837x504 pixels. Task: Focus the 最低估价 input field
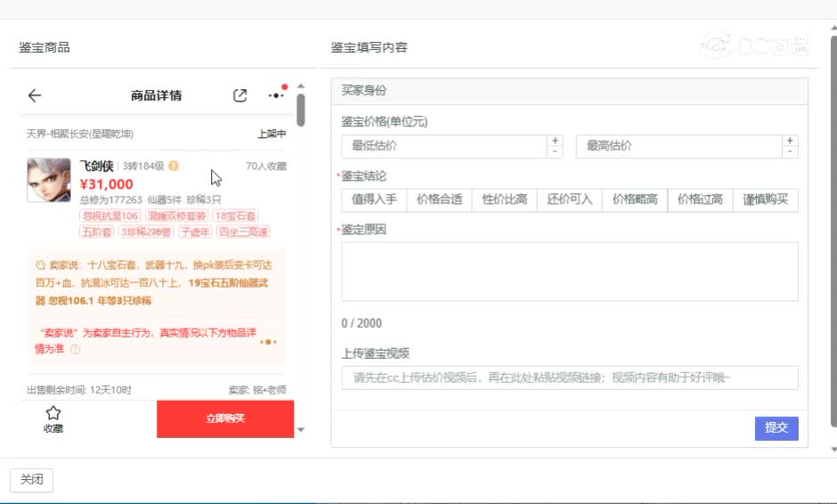444,146
